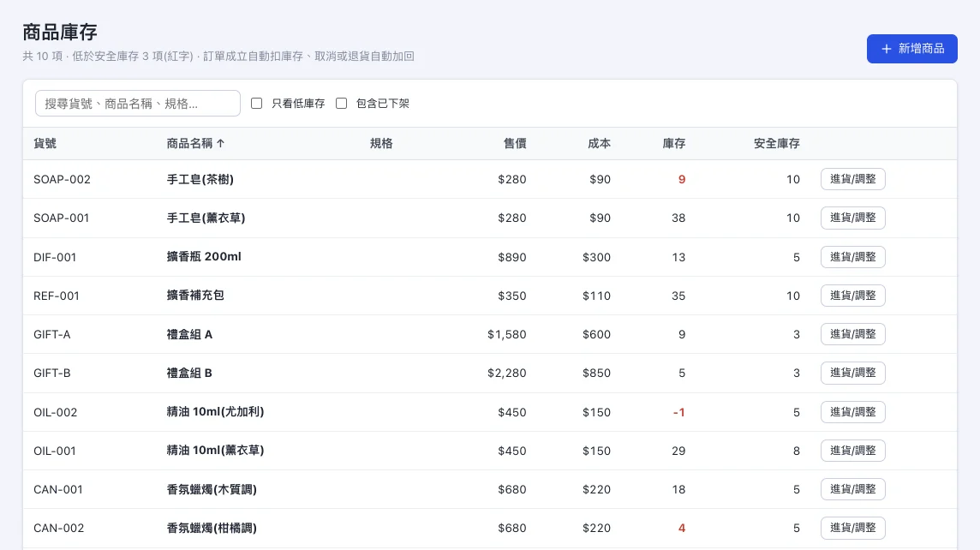Sort by the 售價 column header
This screenshot has width=980, height=550.
coord(515,143)
